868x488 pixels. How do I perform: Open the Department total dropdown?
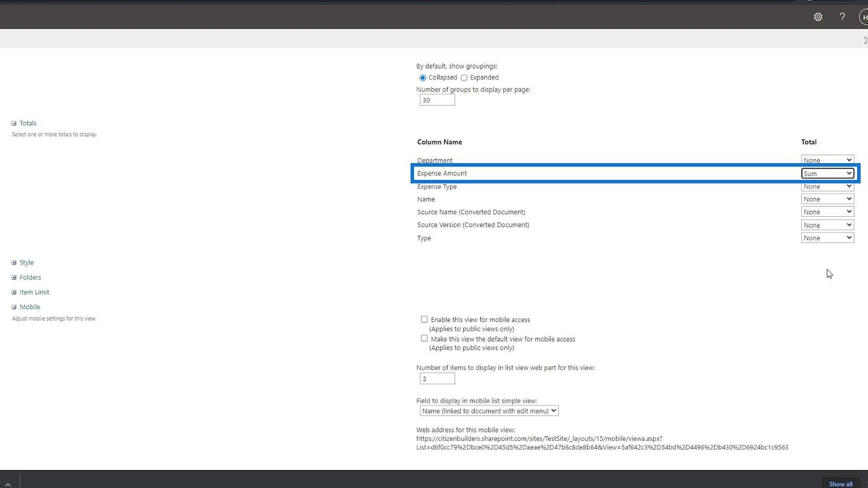tap(827, 159)
